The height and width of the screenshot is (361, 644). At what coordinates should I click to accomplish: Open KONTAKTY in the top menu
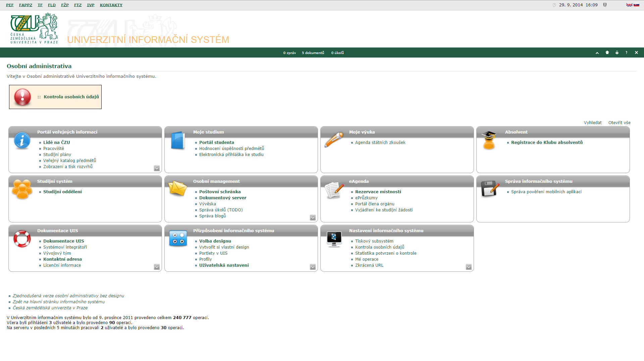pyautogui.click(x=111, y=5)
